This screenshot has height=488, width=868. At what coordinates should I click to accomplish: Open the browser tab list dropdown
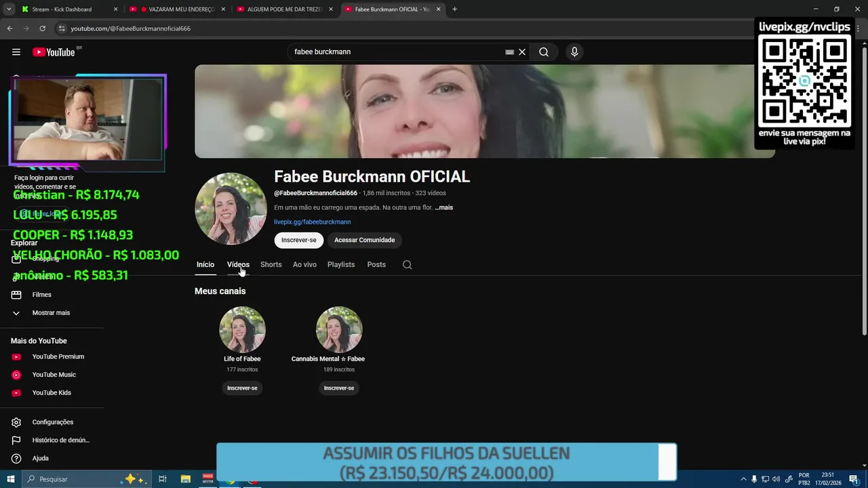(9, 9)
